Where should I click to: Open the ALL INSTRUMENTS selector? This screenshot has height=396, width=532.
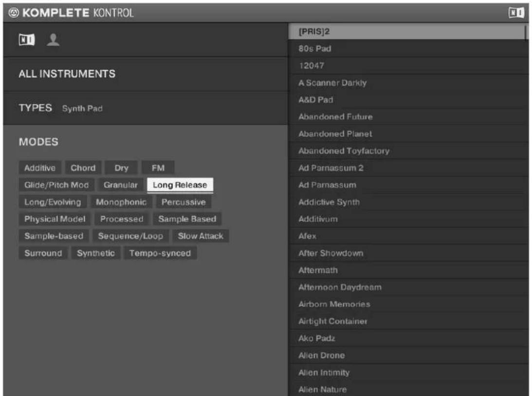[x=145, y=74]
